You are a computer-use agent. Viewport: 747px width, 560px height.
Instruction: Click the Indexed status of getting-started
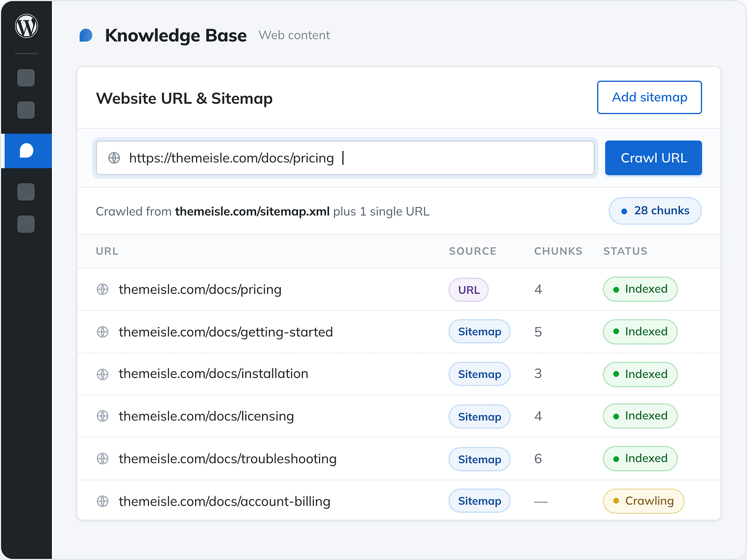click(x=640, y=332)
